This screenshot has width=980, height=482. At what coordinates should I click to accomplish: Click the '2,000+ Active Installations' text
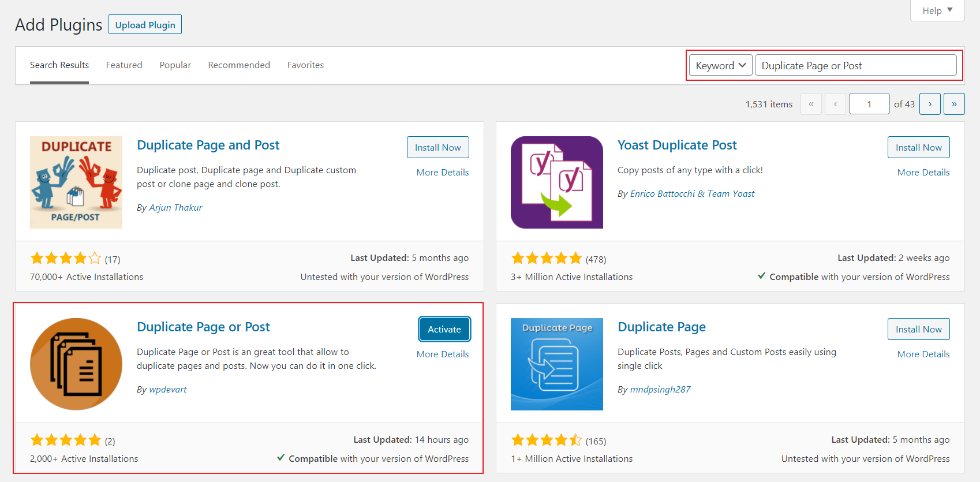point(84,459)
